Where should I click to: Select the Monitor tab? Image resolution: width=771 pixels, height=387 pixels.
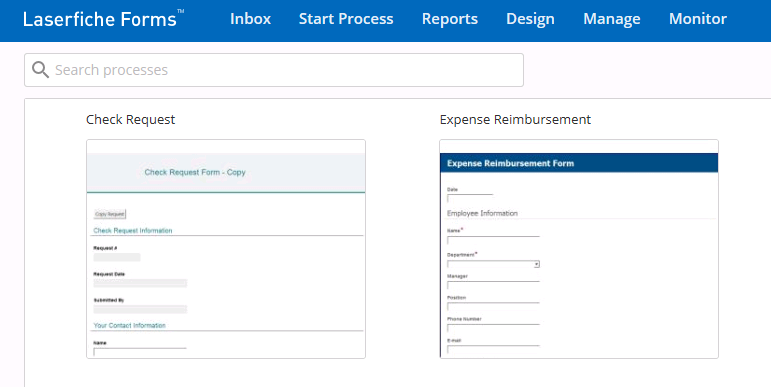point(698,19)
